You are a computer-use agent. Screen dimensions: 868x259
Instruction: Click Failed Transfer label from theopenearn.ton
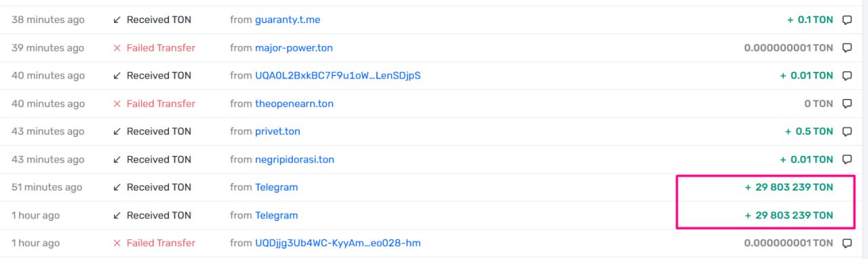pos(161,104)
